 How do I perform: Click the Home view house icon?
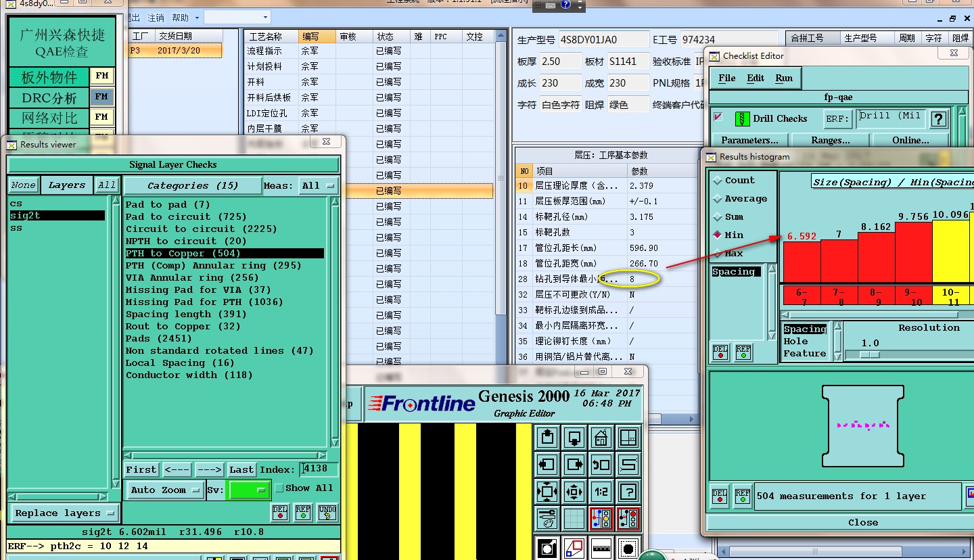pos(601,438)
